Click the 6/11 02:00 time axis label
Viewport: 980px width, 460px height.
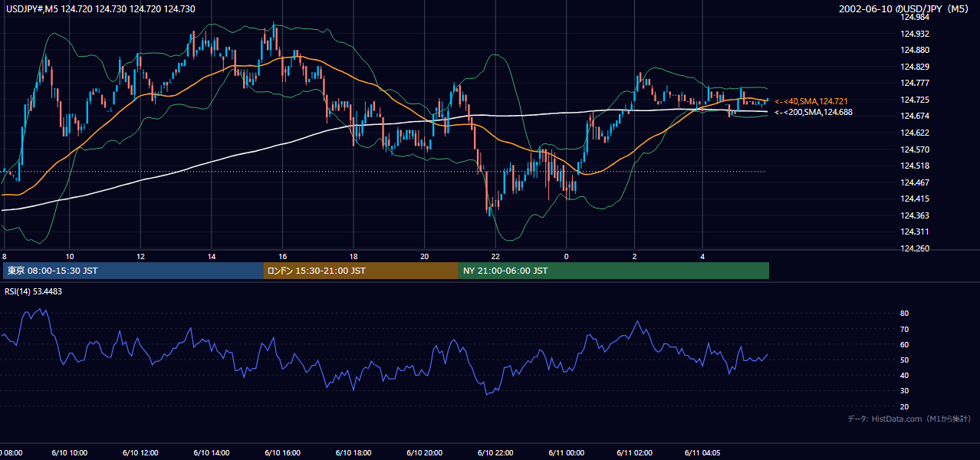634,452
